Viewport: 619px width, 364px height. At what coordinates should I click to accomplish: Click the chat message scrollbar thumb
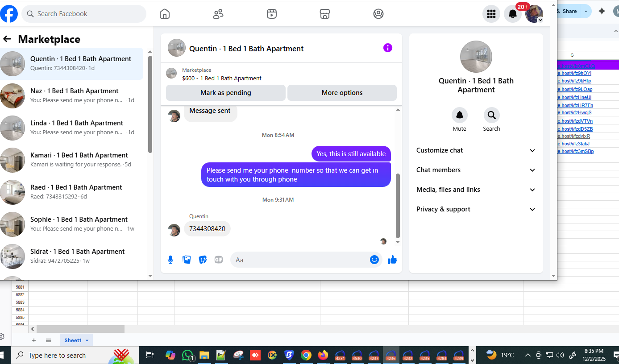click(398, 206)
